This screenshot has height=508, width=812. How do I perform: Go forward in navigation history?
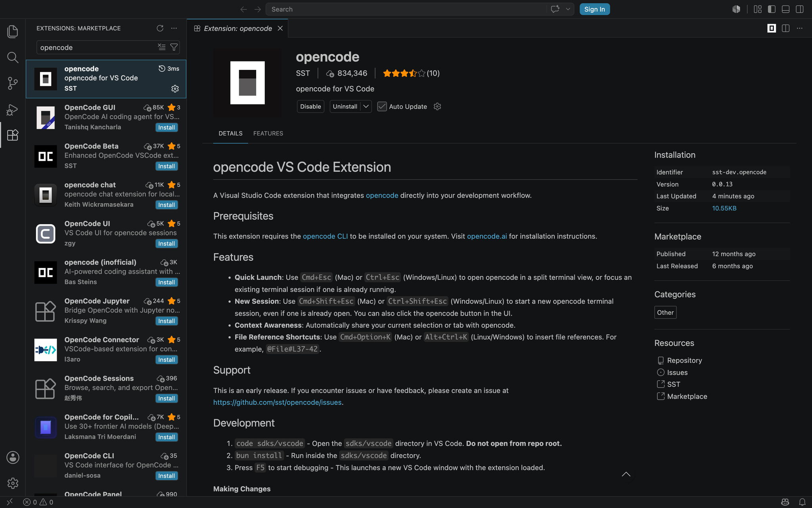pyautogui.click(x=258, y=9)
